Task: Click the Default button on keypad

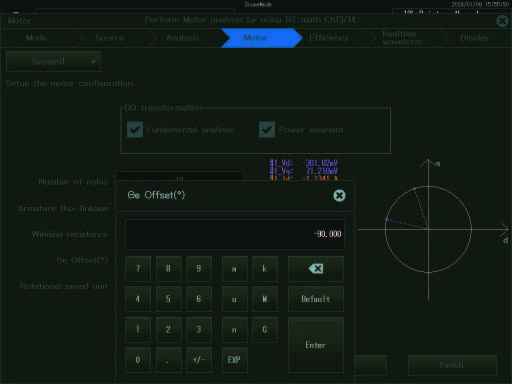Action: (x=316, y=299)
